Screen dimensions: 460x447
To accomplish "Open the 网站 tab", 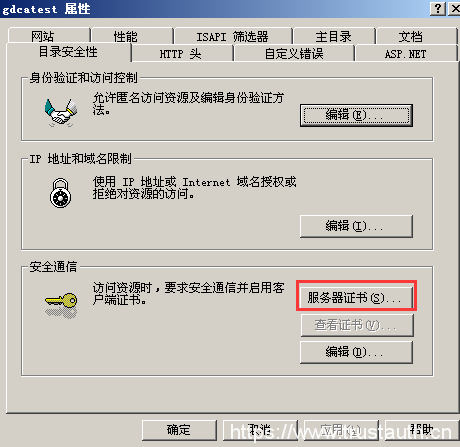I will [49, 36].
